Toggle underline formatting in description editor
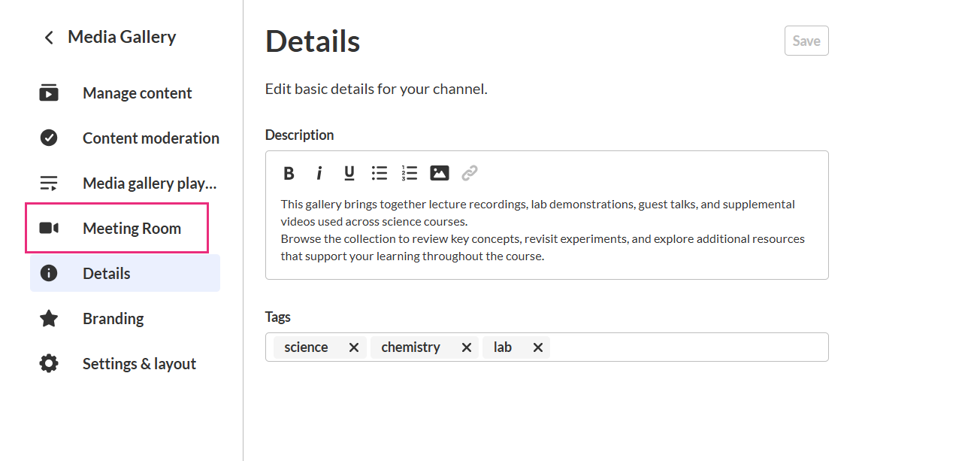The width and height of the screenshot is (980, 461). (349, 174)
